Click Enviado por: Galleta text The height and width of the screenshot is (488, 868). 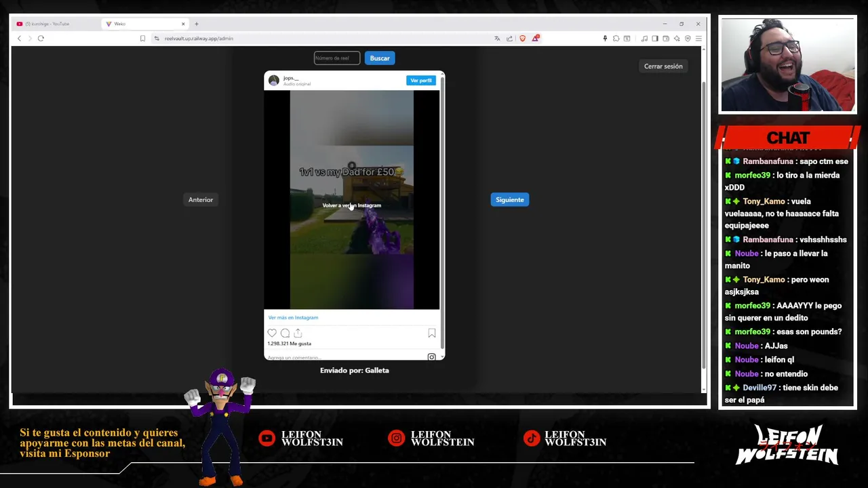(x=354, y=371)
